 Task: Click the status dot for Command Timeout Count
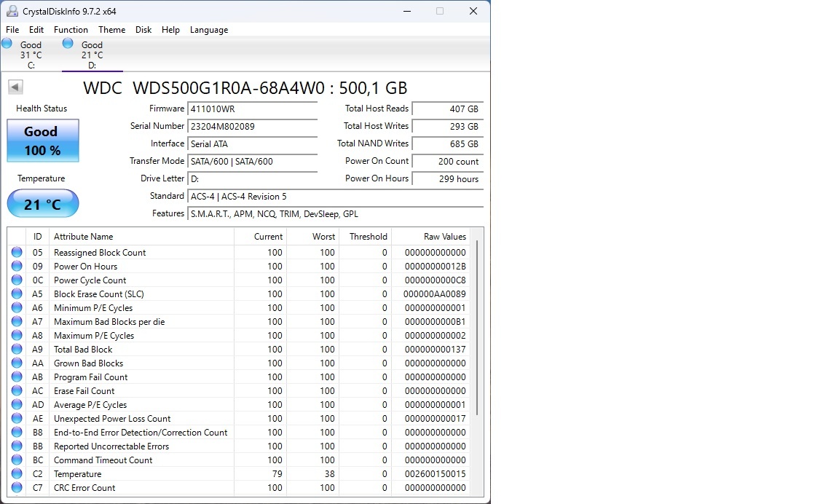coord(16,460)
